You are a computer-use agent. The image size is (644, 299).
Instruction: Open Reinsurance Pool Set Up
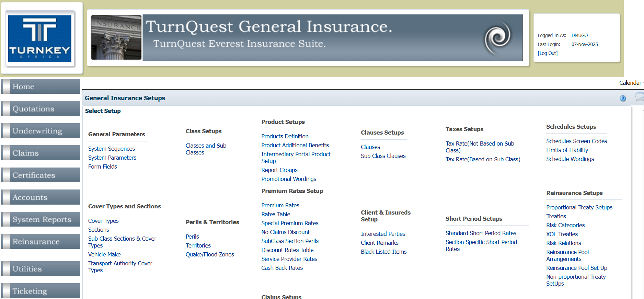click(x=577, y=268)
